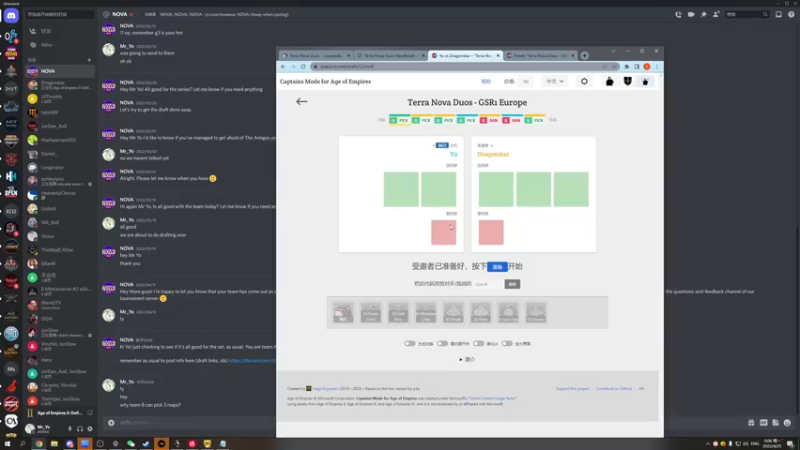Start a voice call in Discord header
800x450 pixels.
tap(678, 14)
